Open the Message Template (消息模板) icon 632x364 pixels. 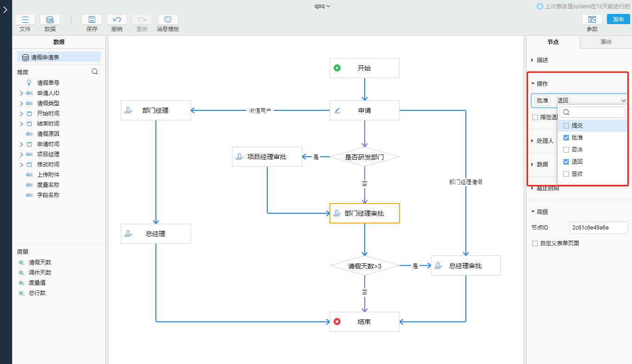[168, 19]
